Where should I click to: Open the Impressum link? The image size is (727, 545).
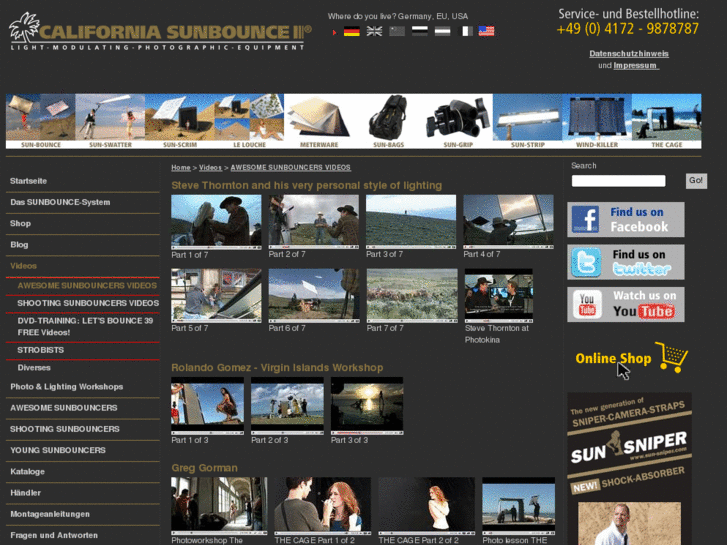(636, 65)
